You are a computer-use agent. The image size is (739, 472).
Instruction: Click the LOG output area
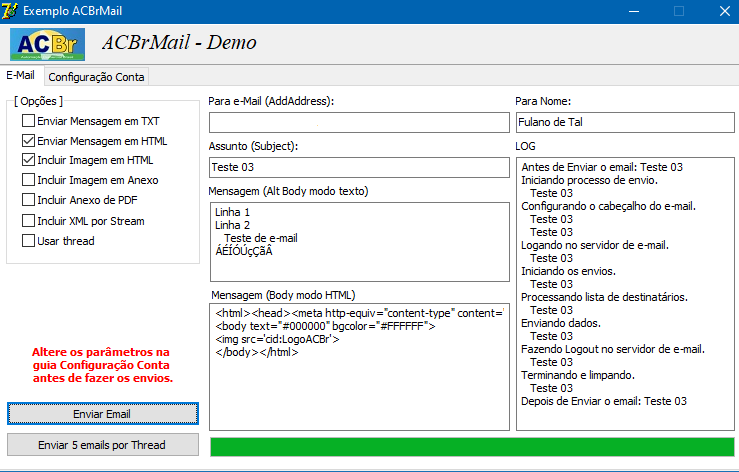coord(625,294)
